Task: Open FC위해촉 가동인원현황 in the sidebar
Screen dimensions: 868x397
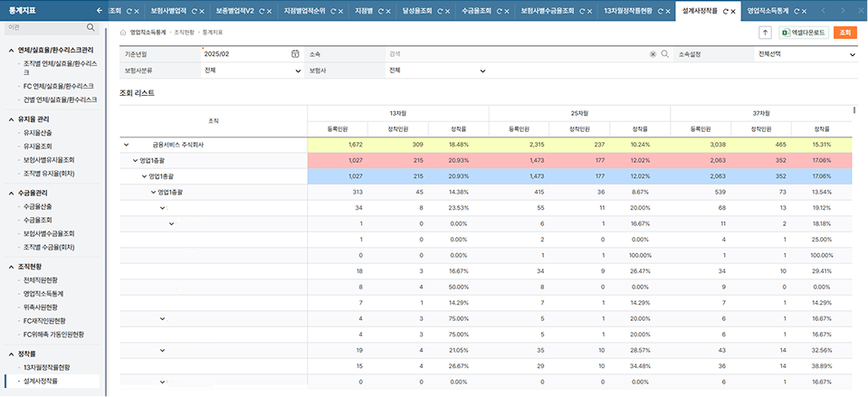Action: pos(54,335)
